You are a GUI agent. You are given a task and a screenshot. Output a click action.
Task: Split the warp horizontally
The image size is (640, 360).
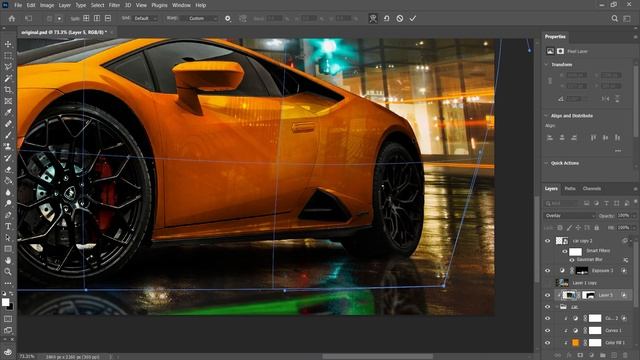pos(108,18)
